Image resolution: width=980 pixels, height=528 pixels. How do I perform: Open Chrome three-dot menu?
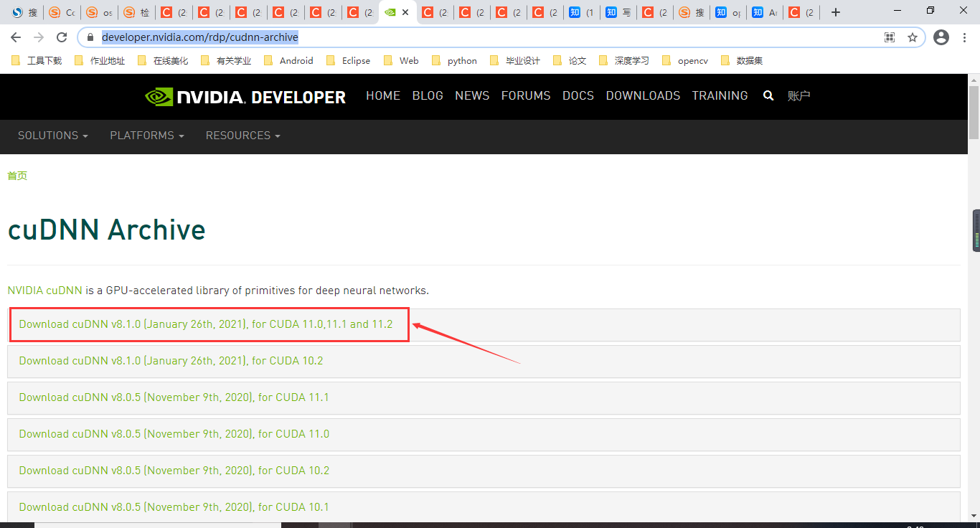click(964, 37)
